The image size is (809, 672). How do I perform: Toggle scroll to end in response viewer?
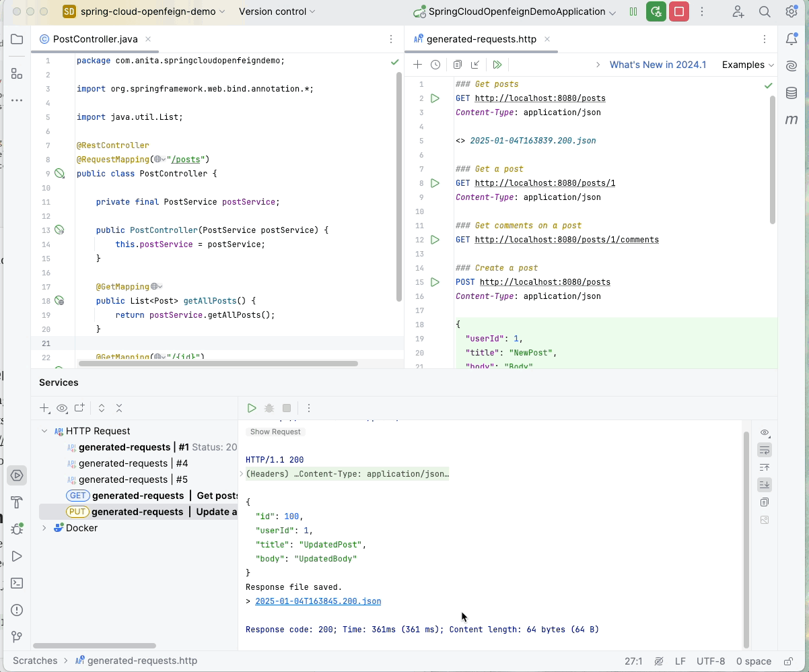pyautogui.click(x=764, y=485)
